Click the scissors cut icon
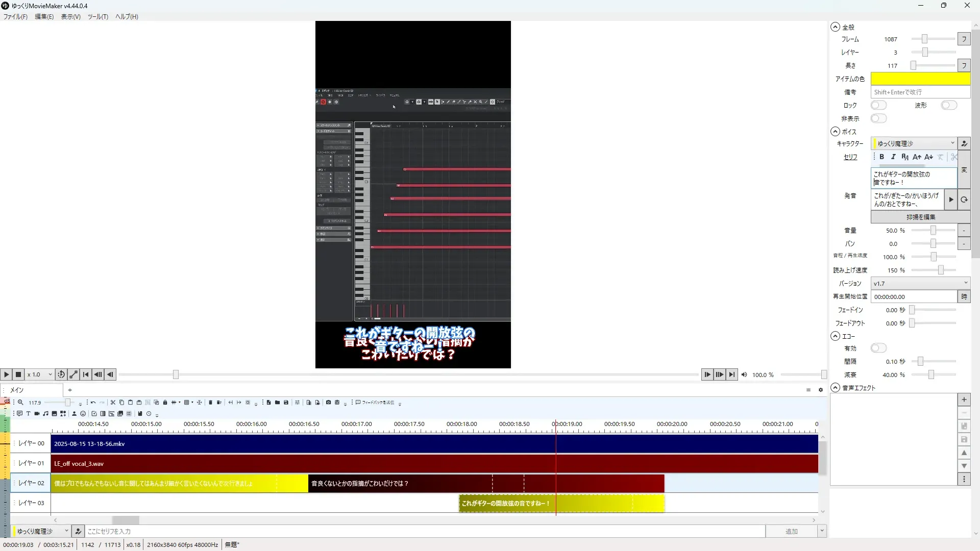980x551 pixels. [113, 403]
